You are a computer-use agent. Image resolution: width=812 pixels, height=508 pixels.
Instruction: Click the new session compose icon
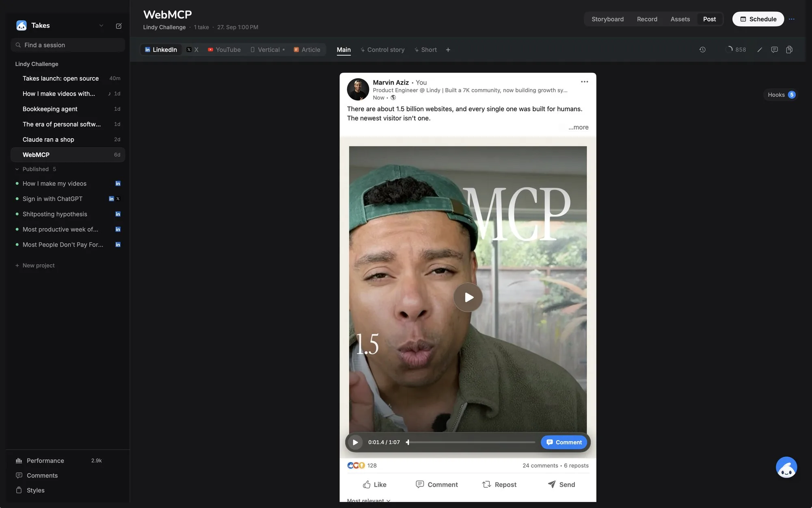coord(119,26)
